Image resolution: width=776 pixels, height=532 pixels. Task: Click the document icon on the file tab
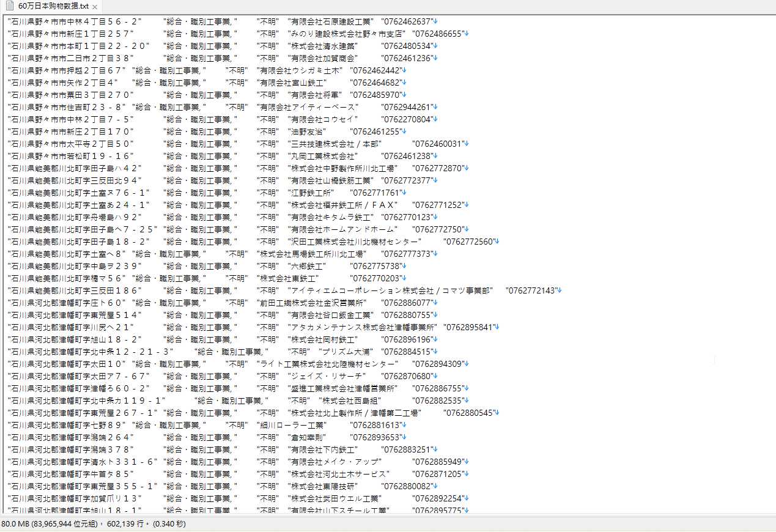[x=9, y=7]
